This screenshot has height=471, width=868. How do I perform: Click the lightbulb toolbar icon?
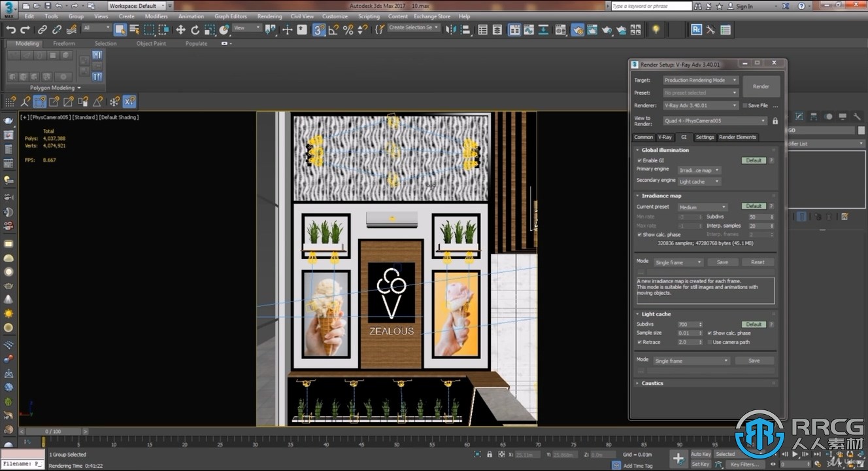(x=656, y=29)
